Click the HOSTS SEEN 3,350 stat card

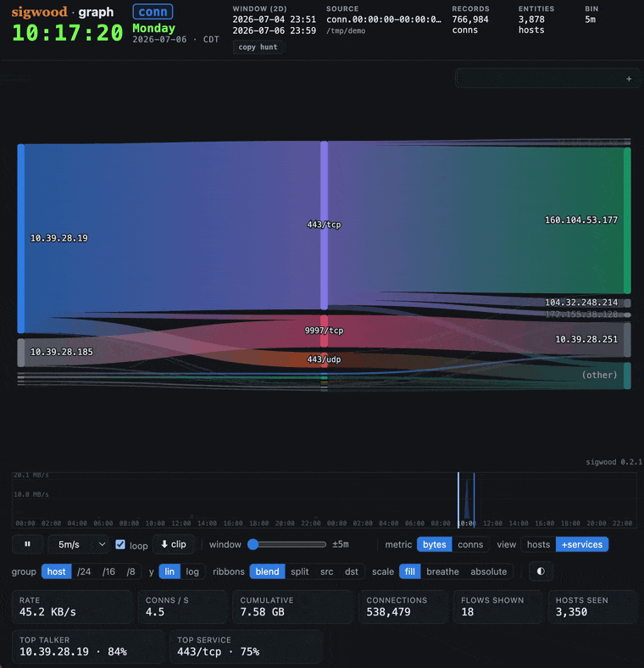click(x=592, y=607)
